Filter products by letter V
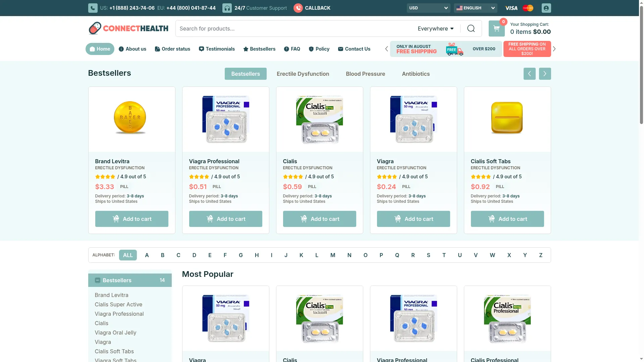The height and width of the screenshot is (362, 644). tap(476, 255)
